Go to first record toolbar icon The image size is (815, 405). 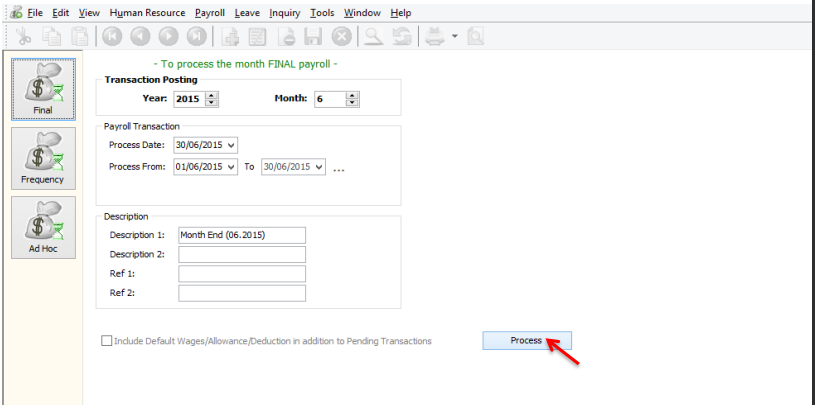110,37
